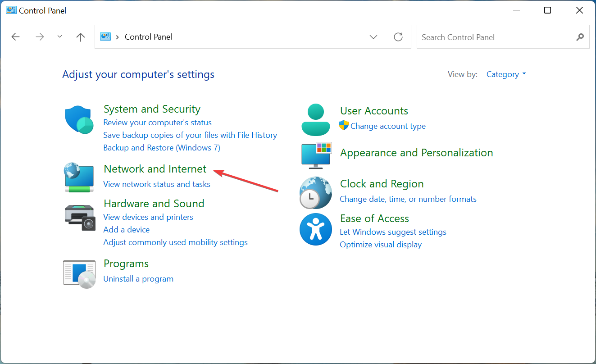Go up one folder level
596x364 pixels.
click(81, 37)
